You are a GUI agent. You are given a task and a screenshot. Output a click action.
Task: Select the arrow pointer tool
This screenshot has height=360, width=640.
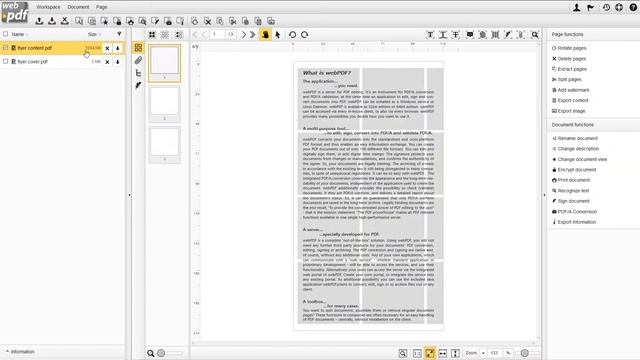278,35
